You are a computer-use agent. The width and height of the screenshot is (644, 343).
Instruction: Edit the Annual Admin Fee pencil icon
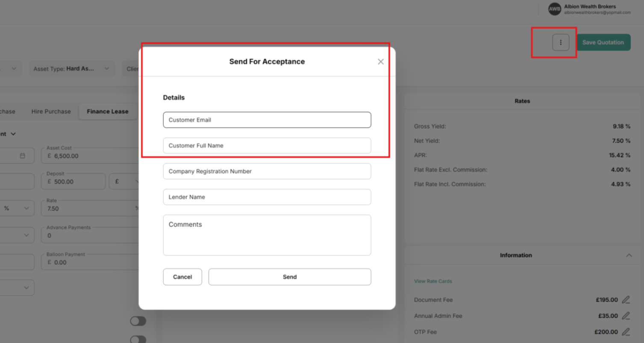click(626, 316)
